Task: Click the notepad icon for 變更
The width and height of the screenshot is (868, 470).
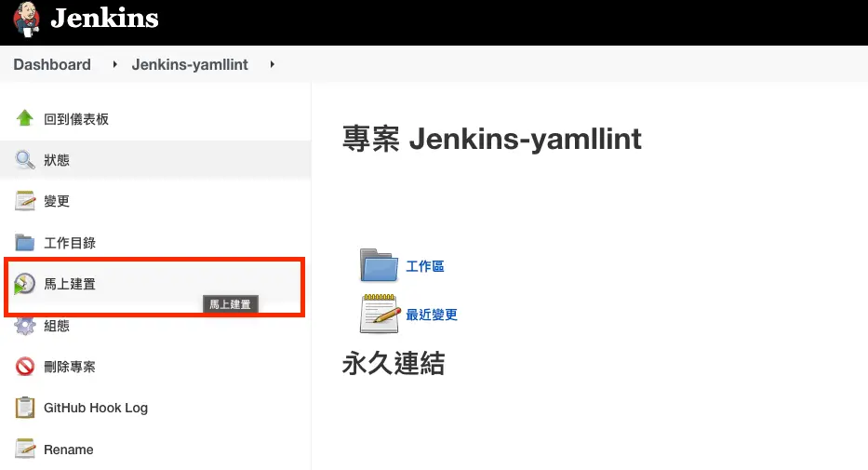Action: click(x=25, y=201)
